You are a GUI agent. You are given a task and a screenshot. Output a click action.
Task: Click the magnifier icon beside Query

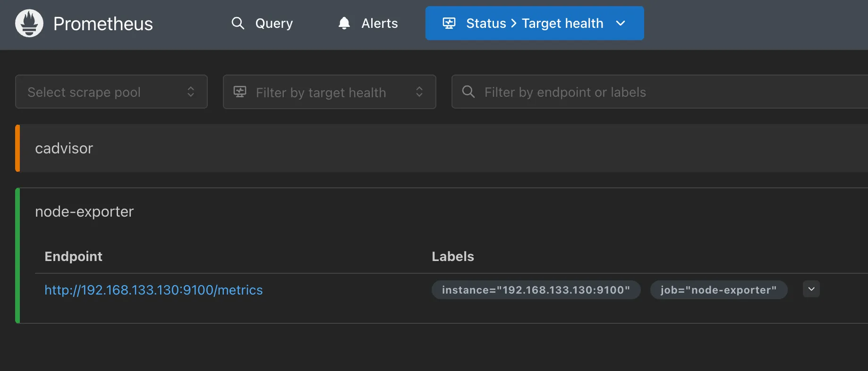(x=238, y=23)
